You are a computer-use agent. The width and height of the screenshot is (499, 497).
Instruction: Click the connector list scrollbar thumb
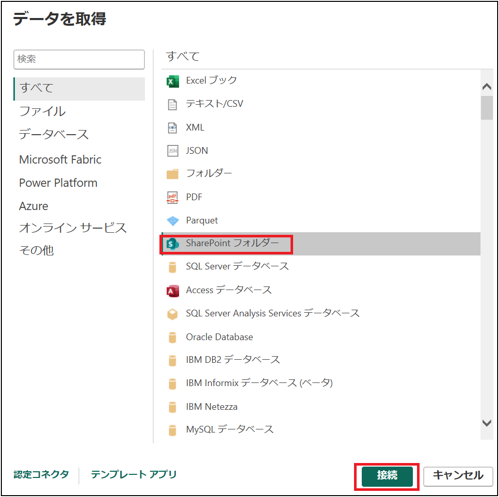487,108
